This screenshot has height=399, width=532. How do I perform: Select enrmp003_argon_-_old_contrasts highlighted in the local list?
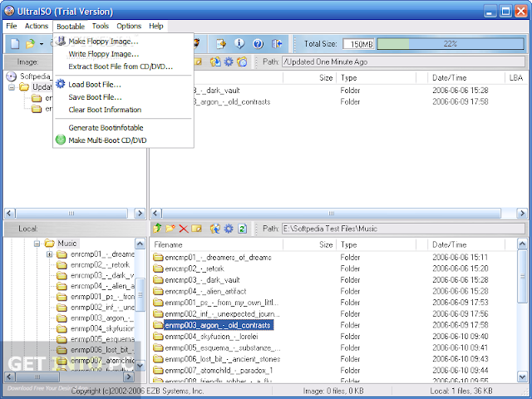(x=213, y=325)
